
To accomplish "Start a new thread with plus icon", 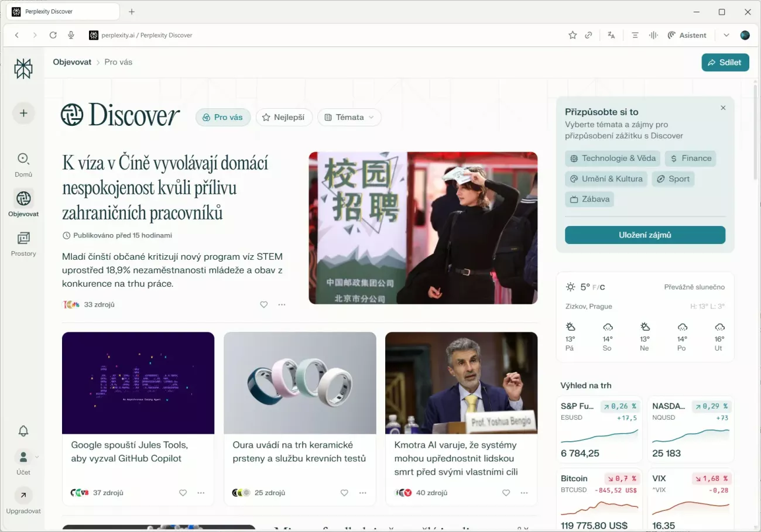I will 23,113.
